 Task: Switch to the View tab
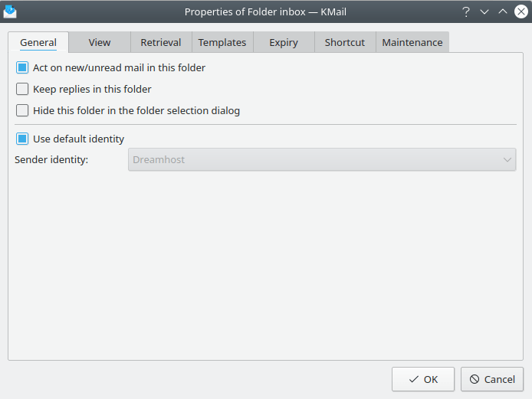(100, 42)
